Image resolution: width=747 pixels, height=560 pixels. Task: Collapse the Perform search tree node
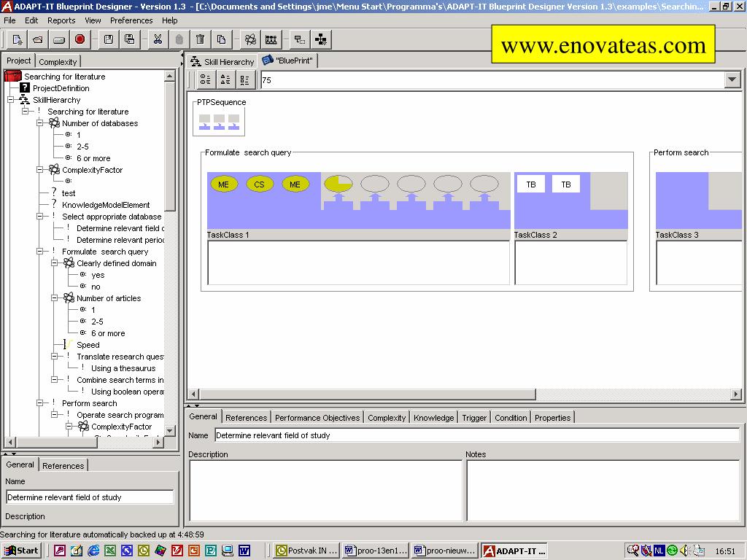(40, 402)
